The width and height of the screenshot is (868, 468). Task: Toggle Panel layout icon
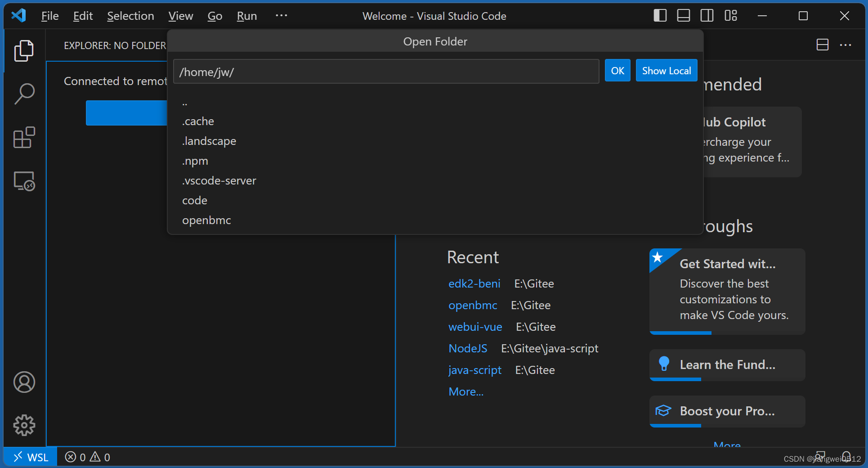pos(683,16)
